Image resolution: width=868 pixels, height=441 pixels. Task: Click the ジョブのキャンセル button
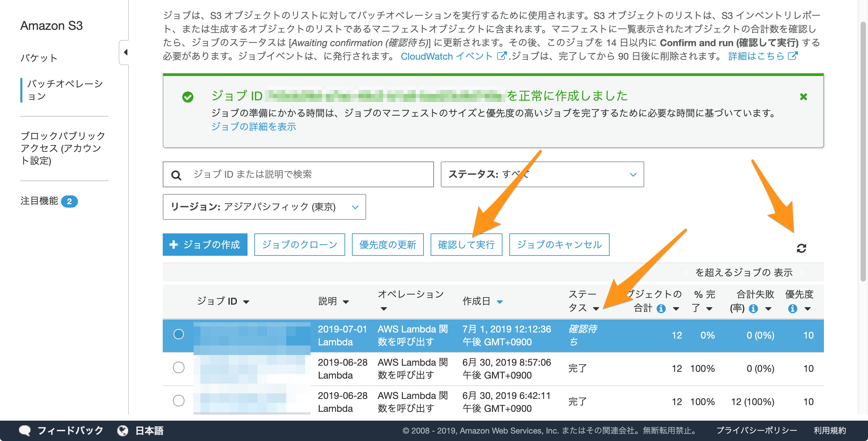click(559, 245)
